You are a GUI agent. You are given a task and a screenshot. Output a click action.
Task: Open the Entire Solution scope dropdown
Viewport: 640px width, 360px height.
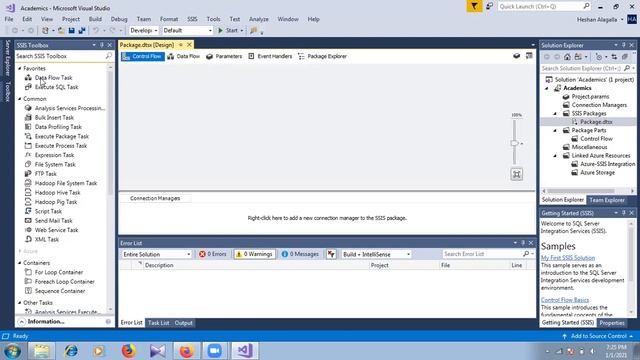[156, 254]
